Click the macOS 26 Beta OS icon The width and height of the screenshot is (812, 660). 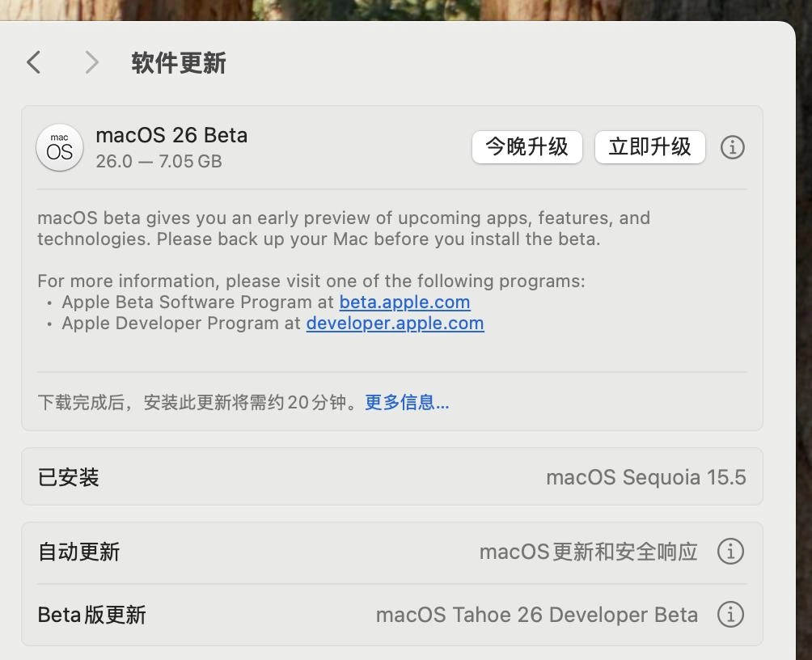tap(59, 147)
